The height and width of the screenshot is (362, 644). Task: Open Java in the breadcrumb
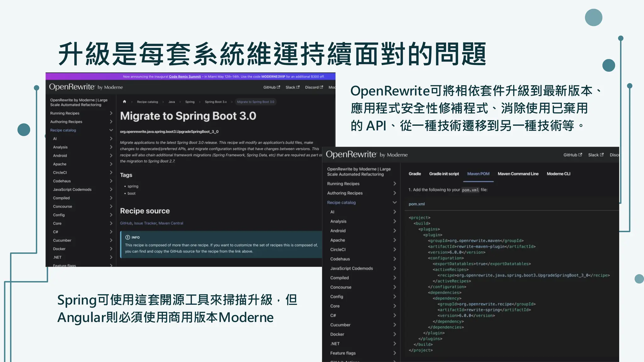click(x=172, y=102)
